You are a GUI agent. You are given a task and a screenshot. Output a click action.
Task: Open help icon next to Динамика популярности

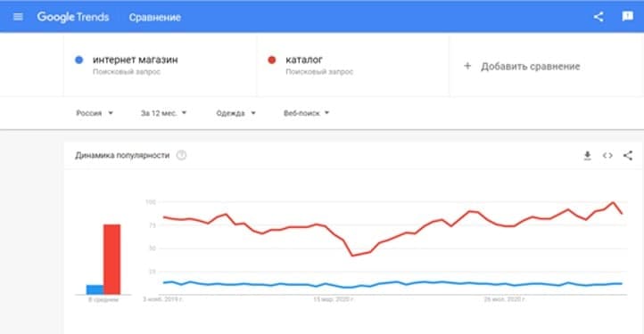click(181, 156)
